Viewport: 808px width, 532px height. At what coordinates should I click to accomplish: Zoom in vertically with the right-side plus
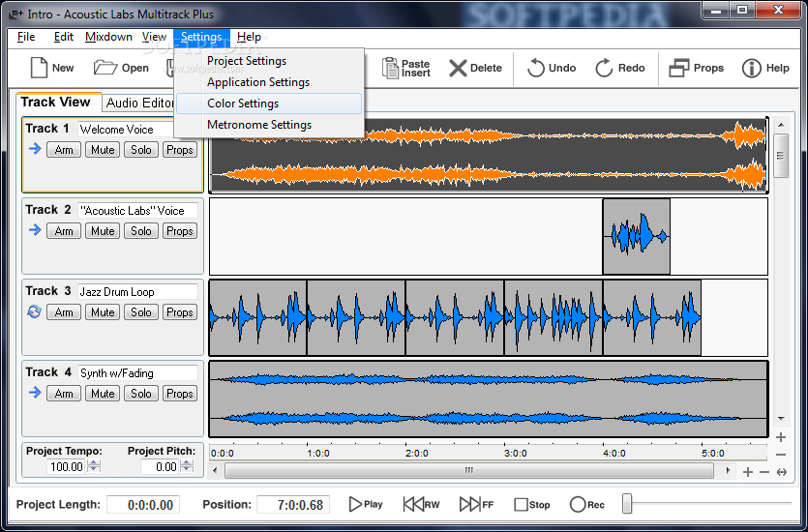point(781,437)
